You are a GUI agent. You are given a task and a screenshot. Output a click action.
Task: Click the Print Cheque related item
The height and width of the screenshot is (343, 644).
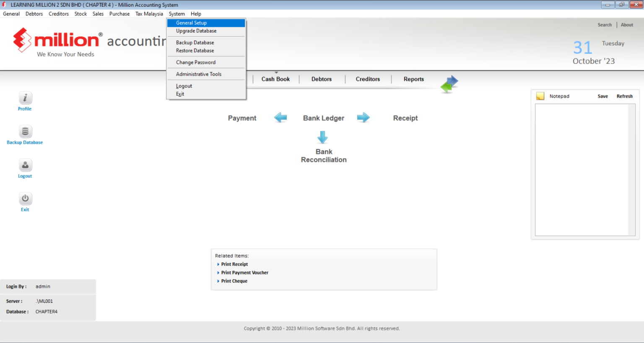234,281
